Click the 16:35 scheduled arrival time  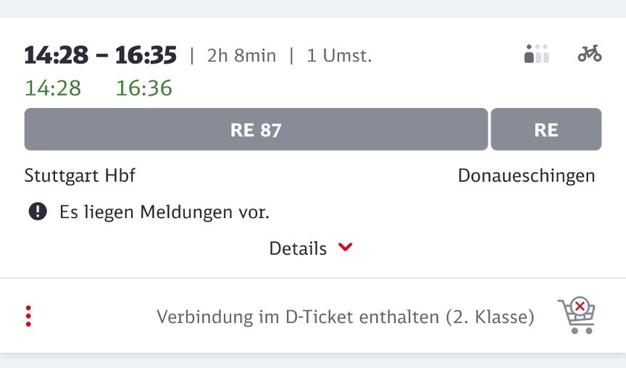click(x=146, y=55)
